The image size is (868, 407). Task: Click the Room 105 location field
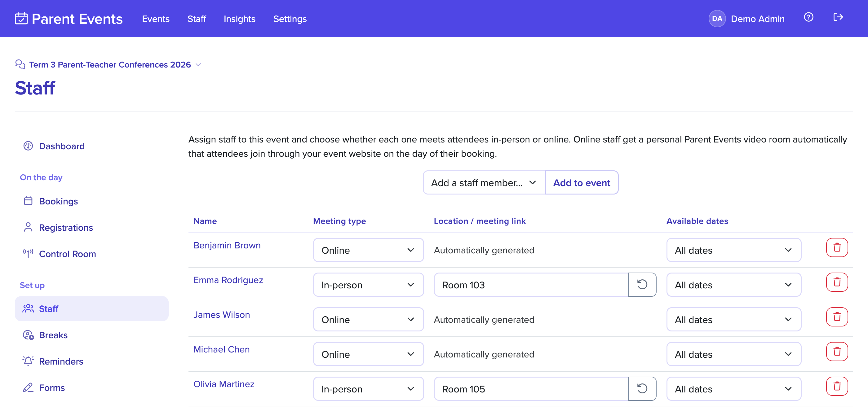(x=531, y=389)
